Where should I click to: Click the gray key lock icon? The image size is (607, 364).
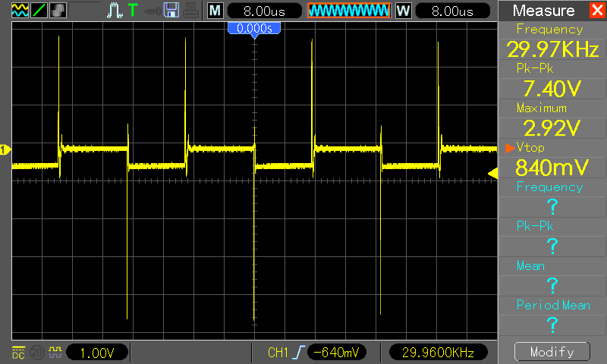153,11
